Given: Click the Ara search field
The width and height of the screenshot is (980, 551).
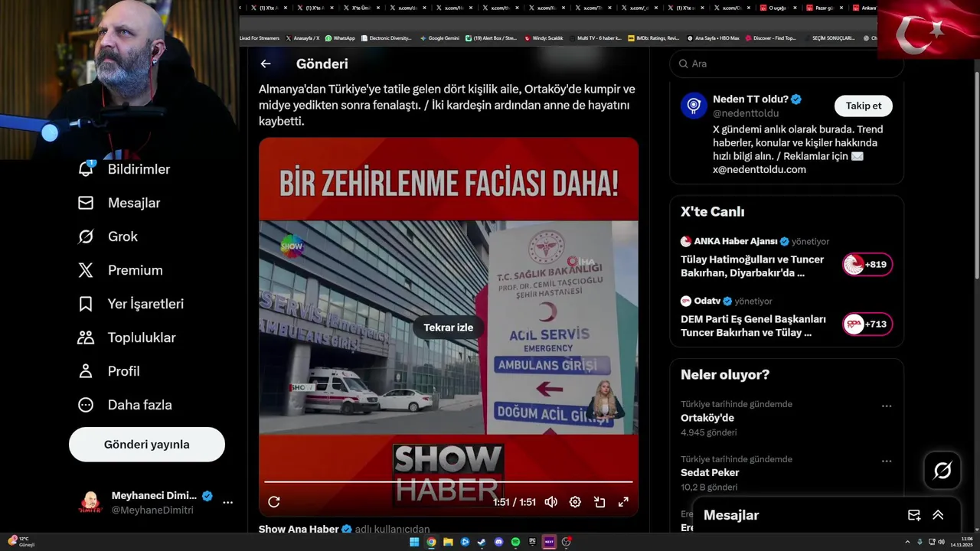Looking at the screenshot, I should pyautogui.click(x=786, y=64).
